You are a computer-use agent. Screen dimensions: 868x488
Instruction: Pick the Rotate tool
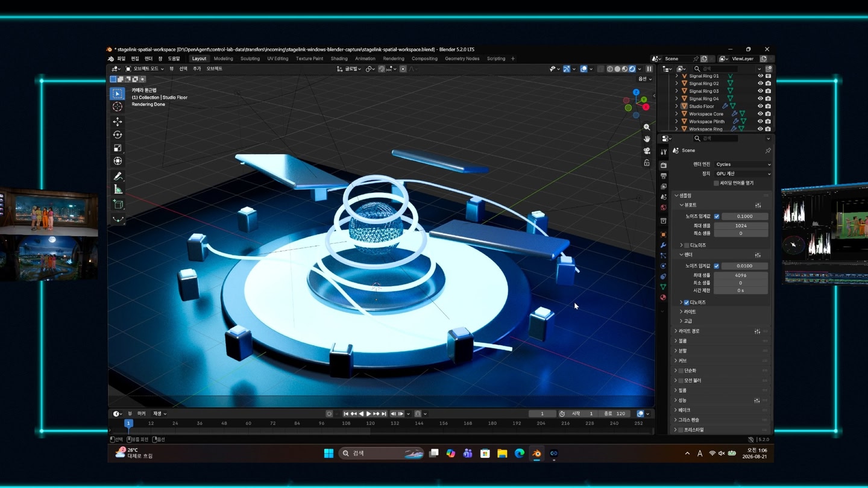[x=118, y=135]
